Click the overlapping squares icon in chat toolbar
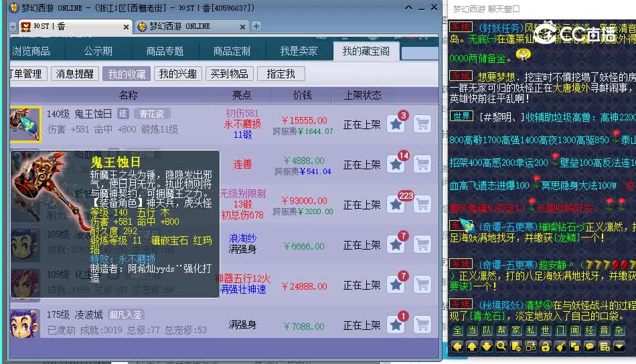636x364 pixels. coord(575,347)
